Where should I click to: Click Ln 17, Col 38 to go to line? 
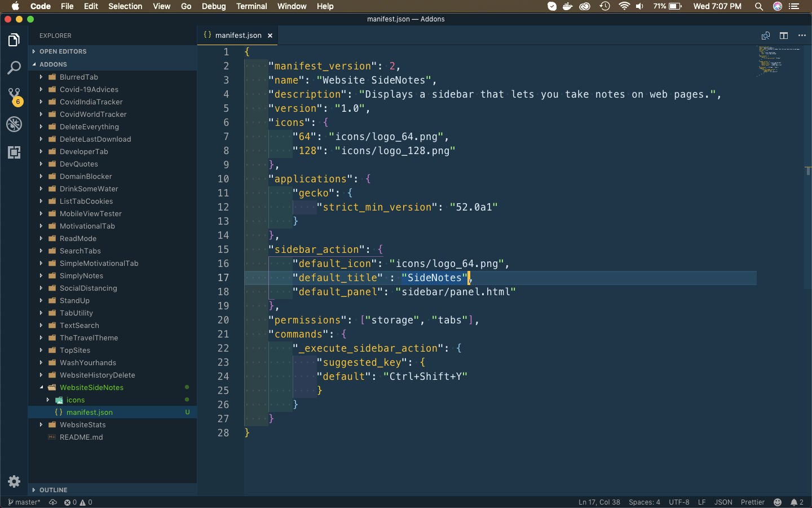tap(599, 502)
